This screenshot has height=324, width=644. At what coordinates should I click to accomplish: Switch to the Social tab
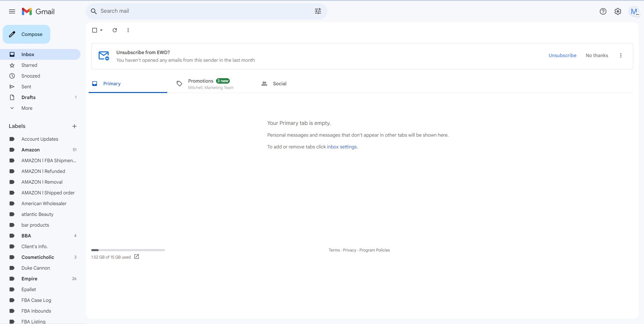(297, 84)
